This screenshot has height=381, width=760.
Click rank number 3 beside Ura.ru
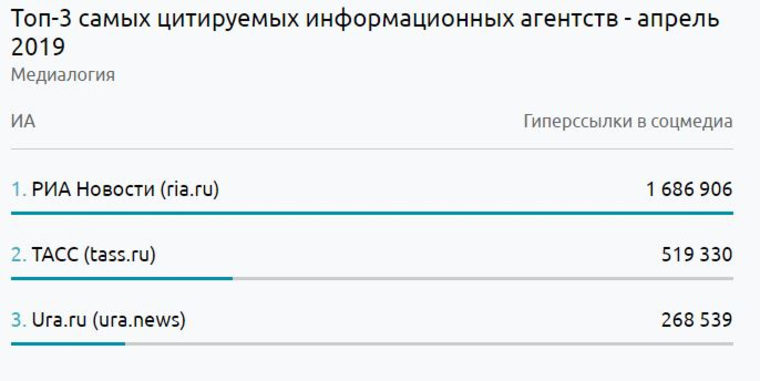pos(18,320)
